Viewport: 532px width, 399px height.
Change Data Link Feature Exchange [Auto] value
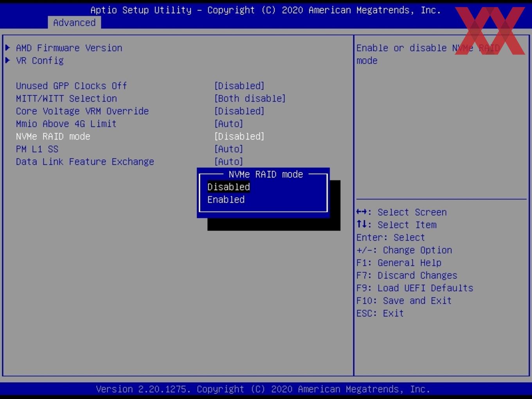pyautogui.click(x=229, y=162)
